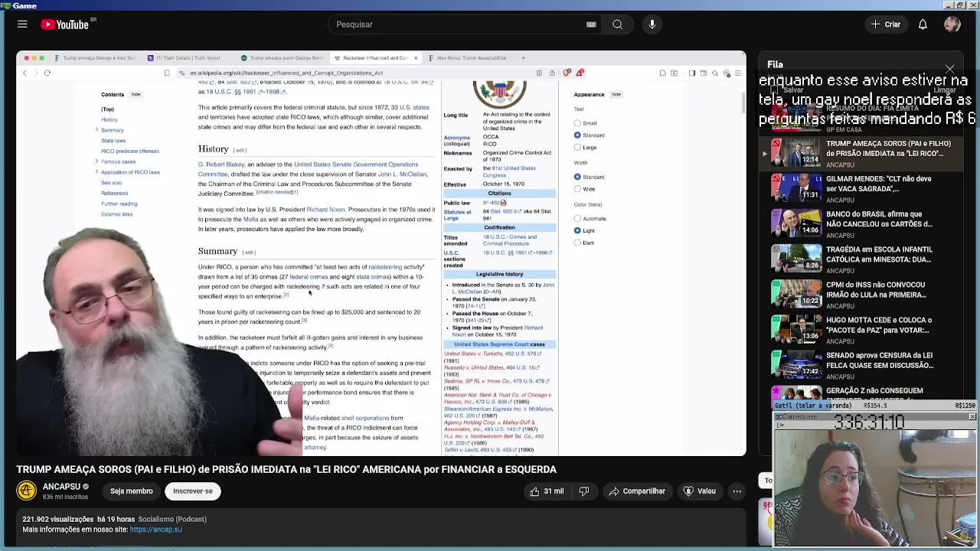Jump to RICO predicate offenses entry
This screenshot has height=551, width=980.
coord(130,152)
